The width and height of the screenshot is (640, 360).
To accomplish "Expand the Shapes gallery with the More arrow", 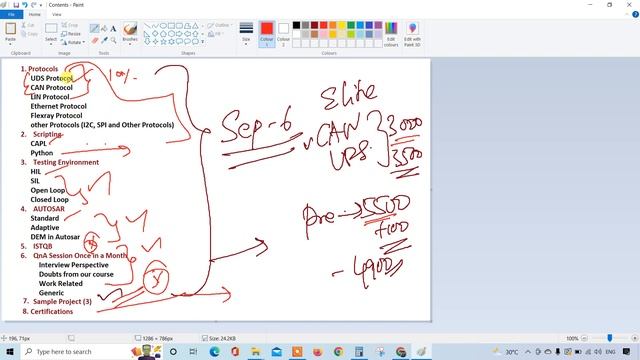I will pos(202,42).
